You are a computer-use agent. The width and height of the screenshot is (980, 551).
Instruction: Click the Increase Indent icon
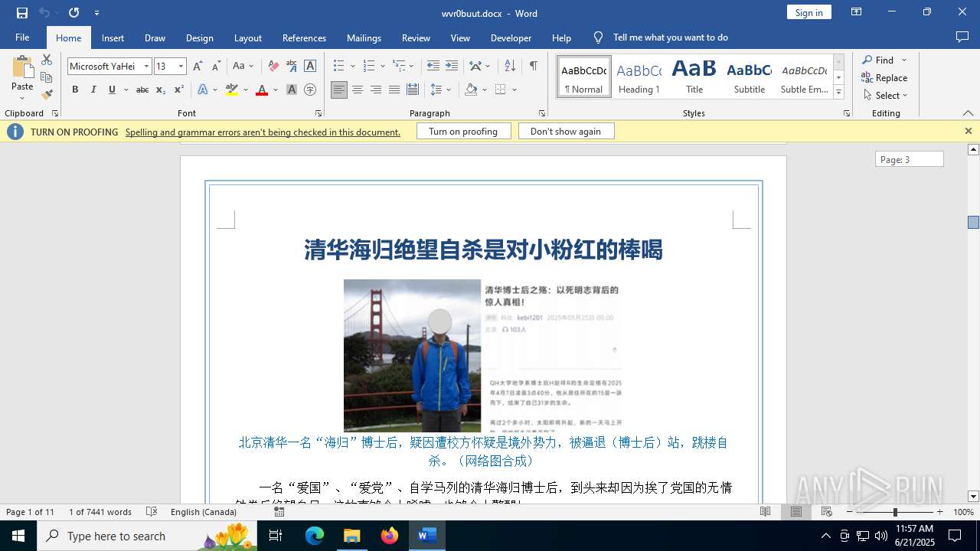tap(452, 67)
